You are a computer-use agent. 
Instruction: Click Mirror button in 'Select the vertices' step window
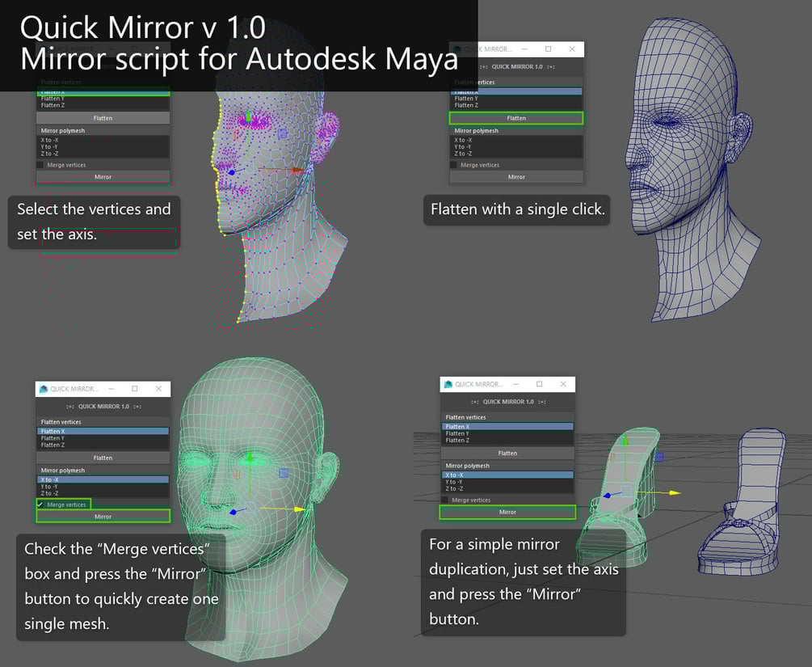pos(103,177)
